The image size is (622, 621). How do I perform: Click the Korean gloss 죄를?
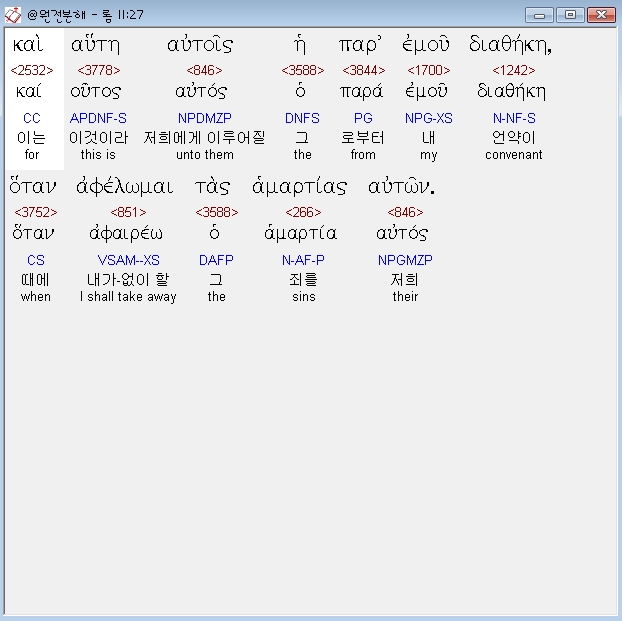[303, 280]
